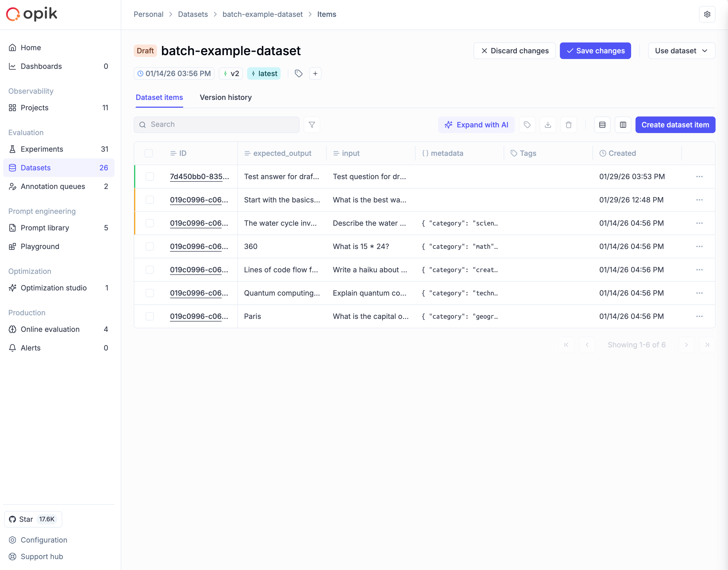Viewport: 728px width, 570px height.
Task: Open the row height settings icon
Action: click(x=602, y=125)
